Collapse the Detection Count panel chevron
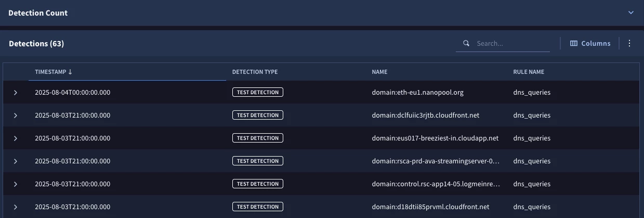 tap(631, 12)
